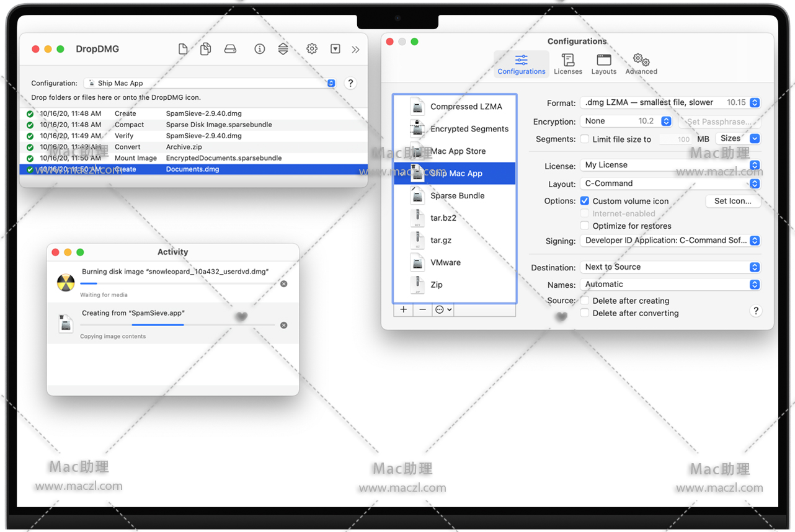
Task: Expand the Configuration popup in DropDMG window
Action: (x=210, y=83)
